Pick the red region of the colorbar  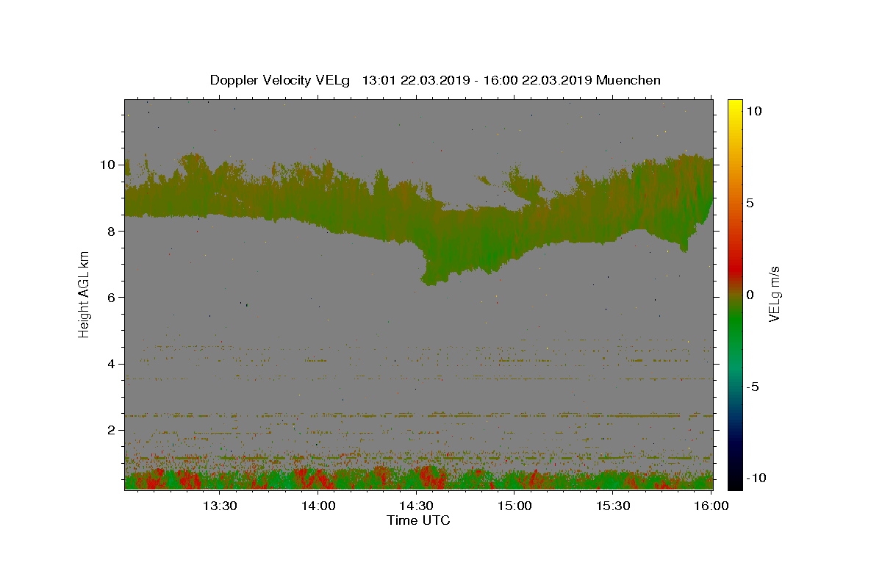(x=734, y=268)
